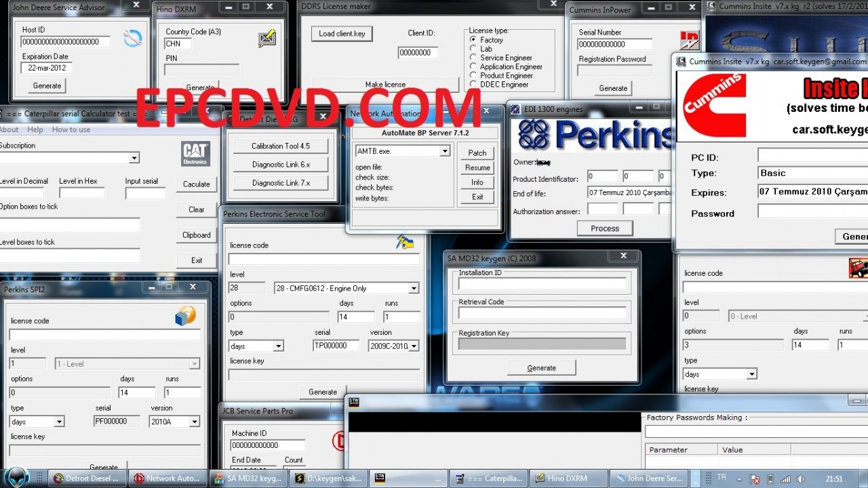
Task: Open About menu in Caterpillar calculator
Action: [x=8, y=129]
